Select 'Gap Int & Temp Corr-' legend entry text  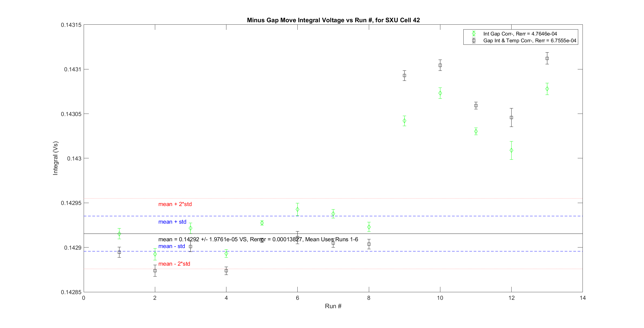(530, 41)
